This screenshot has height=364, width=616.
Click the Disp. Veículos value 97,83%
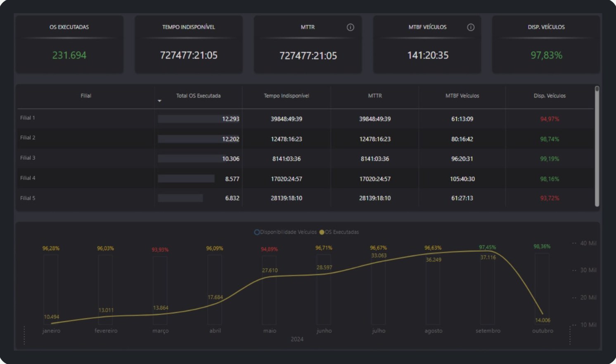pos(546,55)
